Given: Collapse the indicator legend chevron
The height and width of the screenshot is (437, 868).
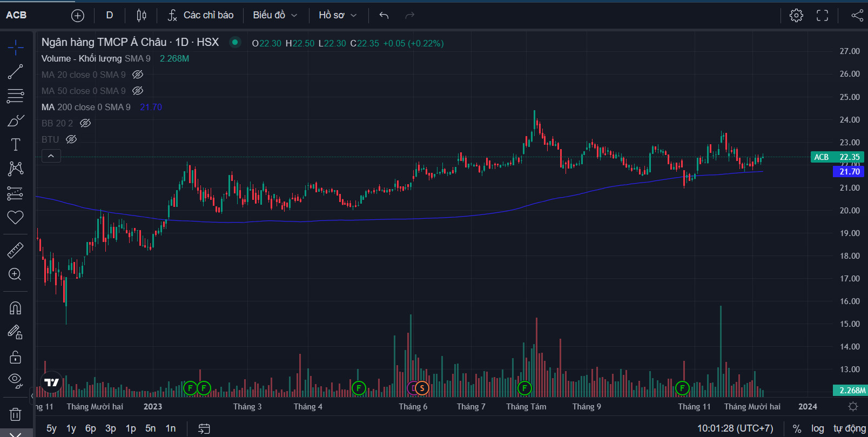Looking at the screenshot, I should pyautogui.click(x=51, y=156).
